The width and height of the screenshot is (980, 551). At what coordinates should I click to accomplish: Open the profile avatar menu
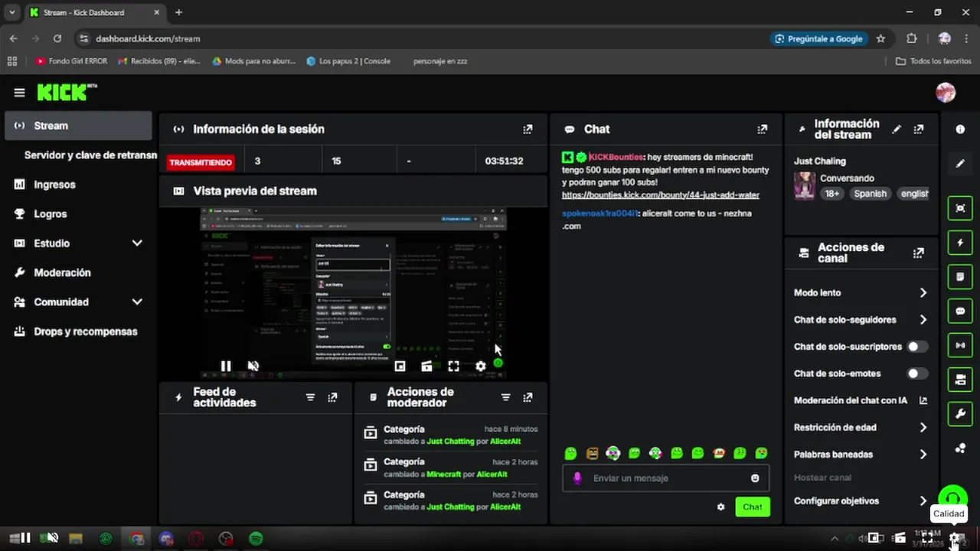tap(946, 93)
